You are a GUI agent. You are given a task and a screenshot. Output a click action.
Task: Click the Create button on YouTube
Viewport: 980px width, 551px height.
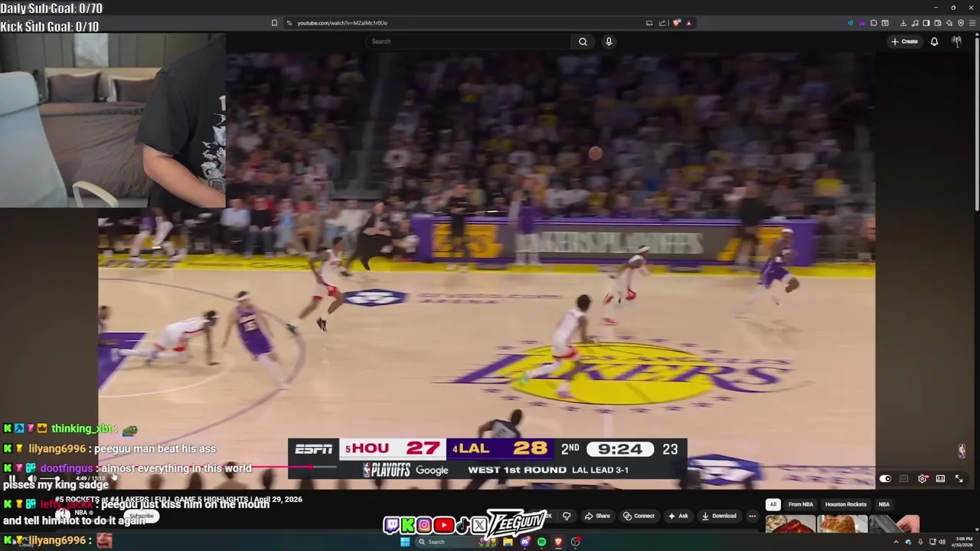click(904, 41)
